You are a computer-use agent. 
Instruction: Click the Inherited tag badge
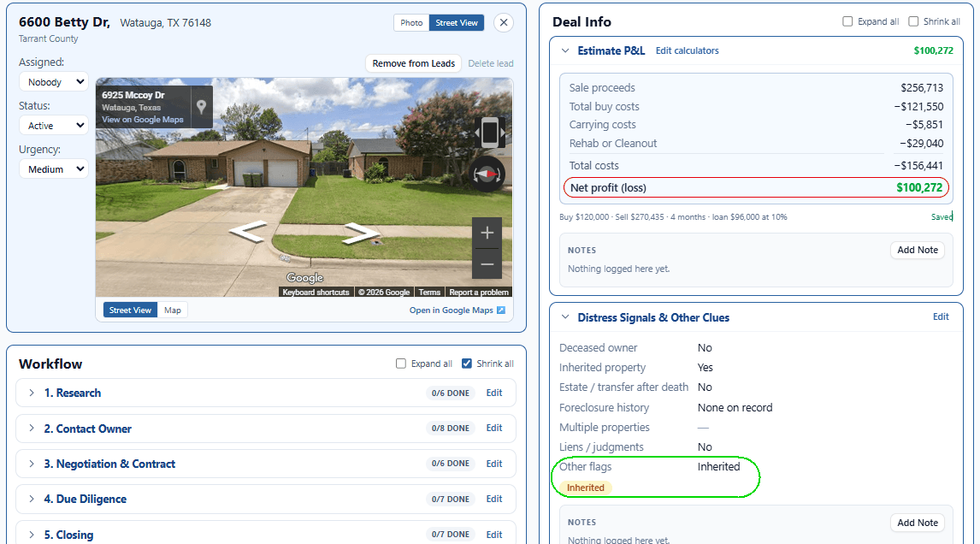(x=586, y=488)
